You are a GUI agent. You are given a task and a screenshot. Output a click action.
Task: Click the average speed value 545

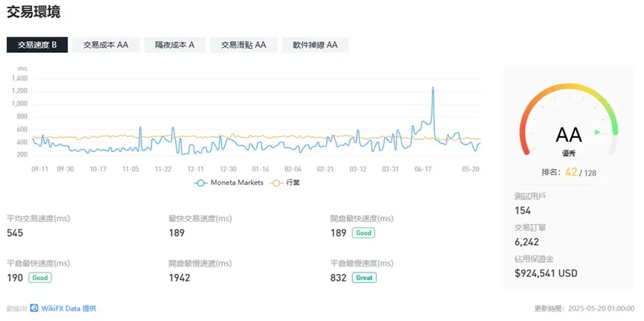(15, 233)
